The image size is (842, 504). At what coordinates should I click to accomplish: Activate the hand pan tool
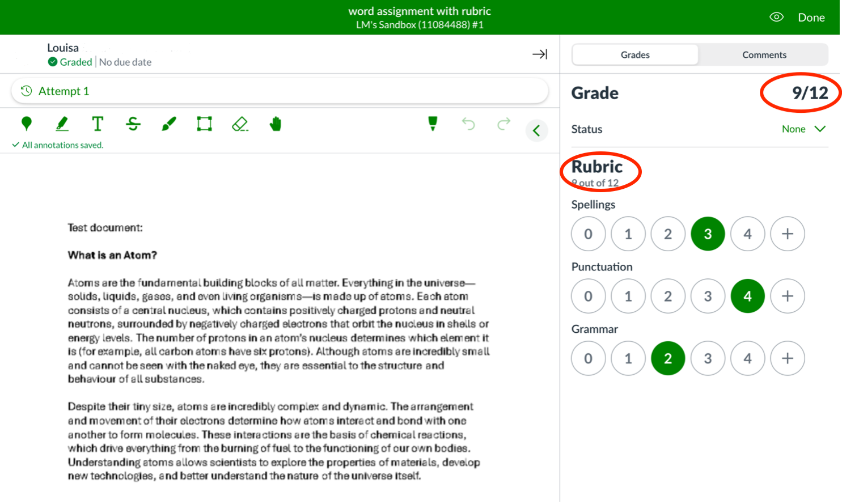pos(276,124)
